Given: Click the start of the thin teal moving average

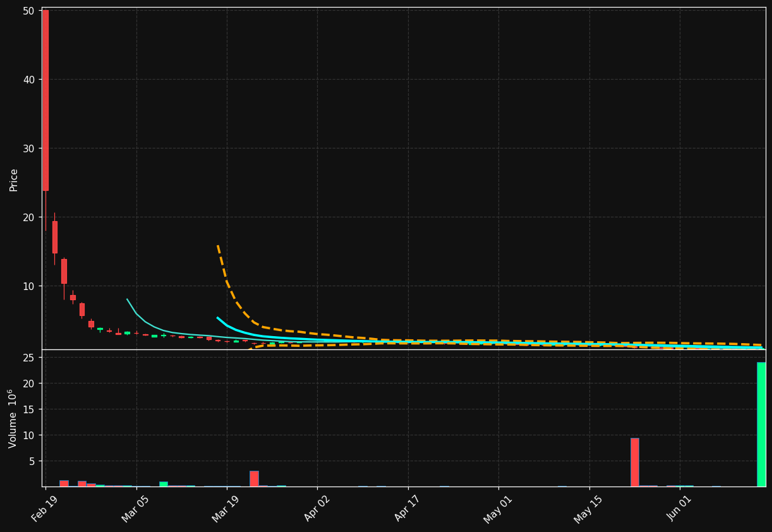Looking at the screenshot, I should tap(127, 299).
